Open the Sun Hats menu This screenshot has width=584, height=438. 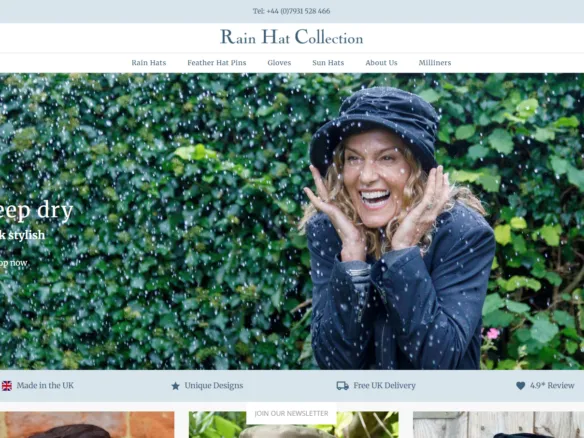click(328, 63)
